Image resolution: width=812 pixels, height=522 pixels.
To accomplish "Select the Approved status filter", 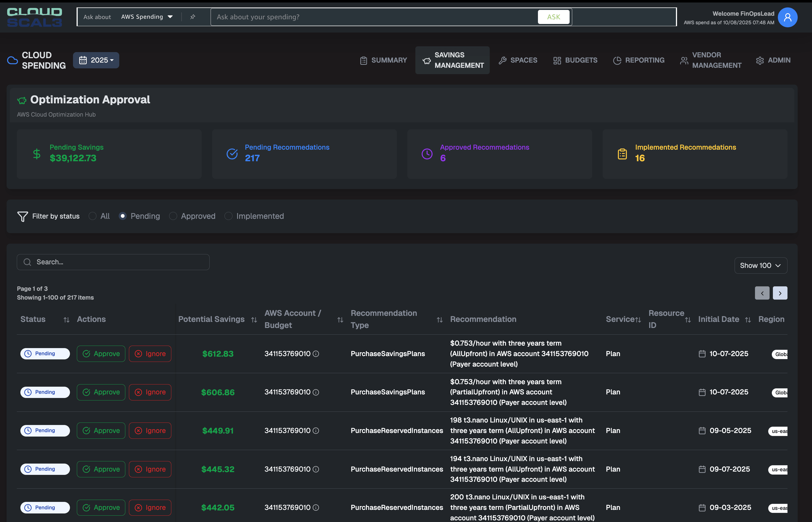I will click(173, 216).
